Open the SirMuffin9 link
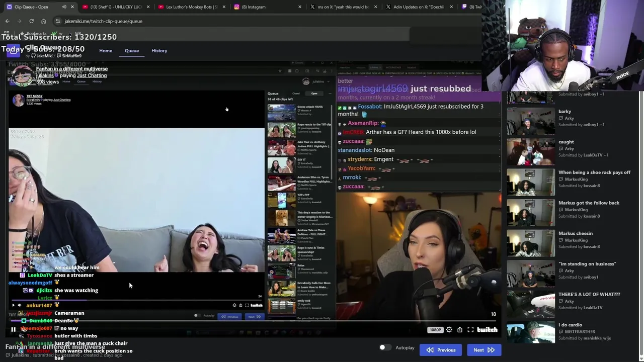Viewport: 644px width, 362px height. click(x=69, y=56)
